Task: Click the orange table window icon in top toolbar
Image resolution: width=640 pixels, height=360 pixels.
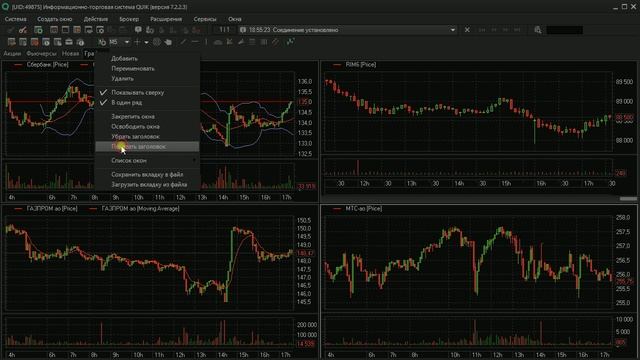Action: point(77,30)
